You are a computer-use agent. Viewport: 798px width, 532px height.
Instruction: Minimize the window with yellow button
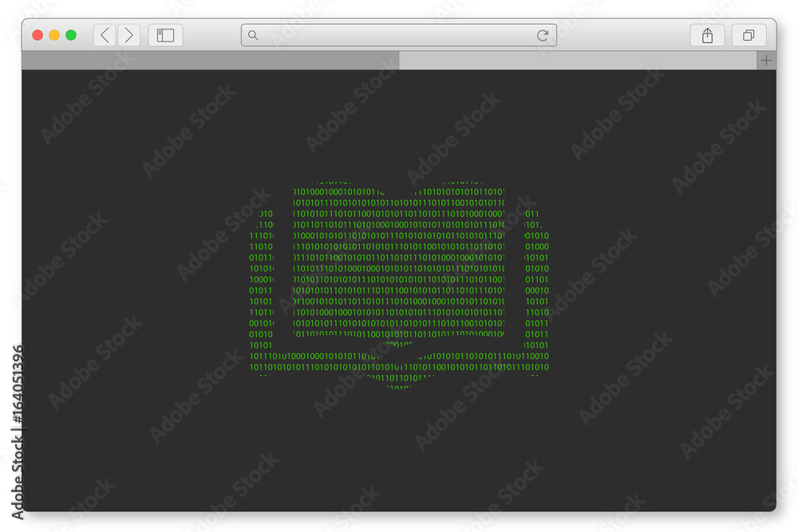[54, 35]
